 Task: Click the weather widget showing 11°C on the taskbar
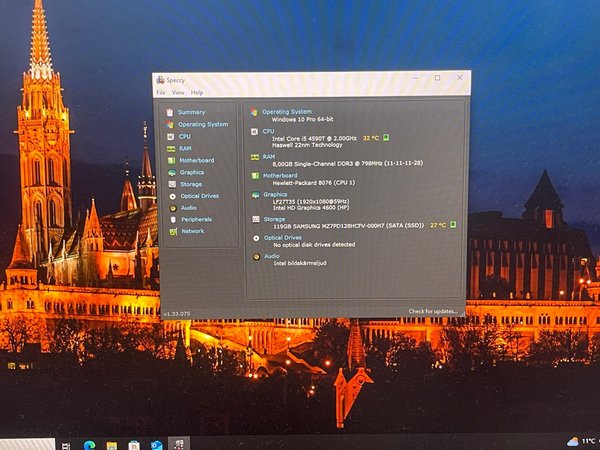coord(581,440)
